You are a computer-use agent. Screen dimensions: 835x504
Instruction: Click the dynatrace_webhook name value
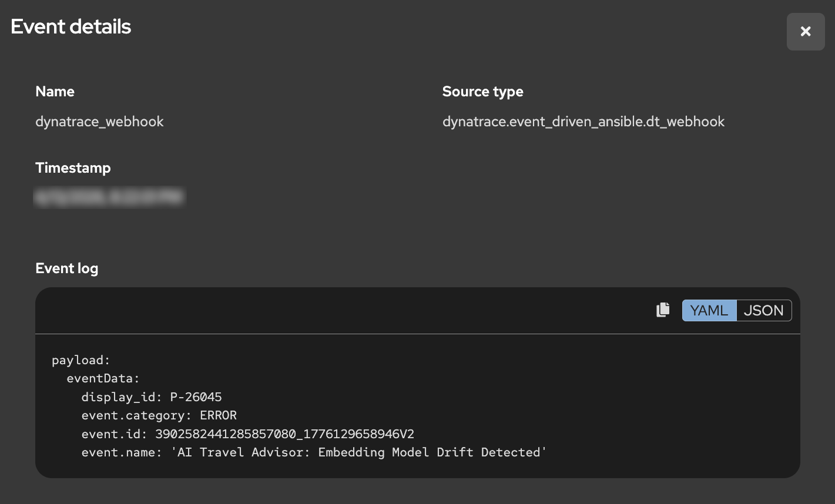click(x=99, y=122)
